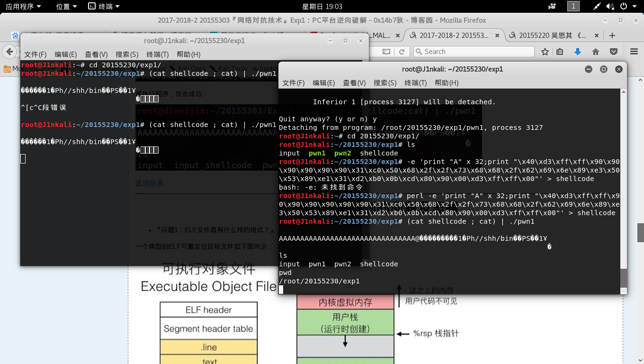This screenshot has width=644, height=364.
Task: Switch to the tab ending in _MAL...
Action: tap(355, 36)
